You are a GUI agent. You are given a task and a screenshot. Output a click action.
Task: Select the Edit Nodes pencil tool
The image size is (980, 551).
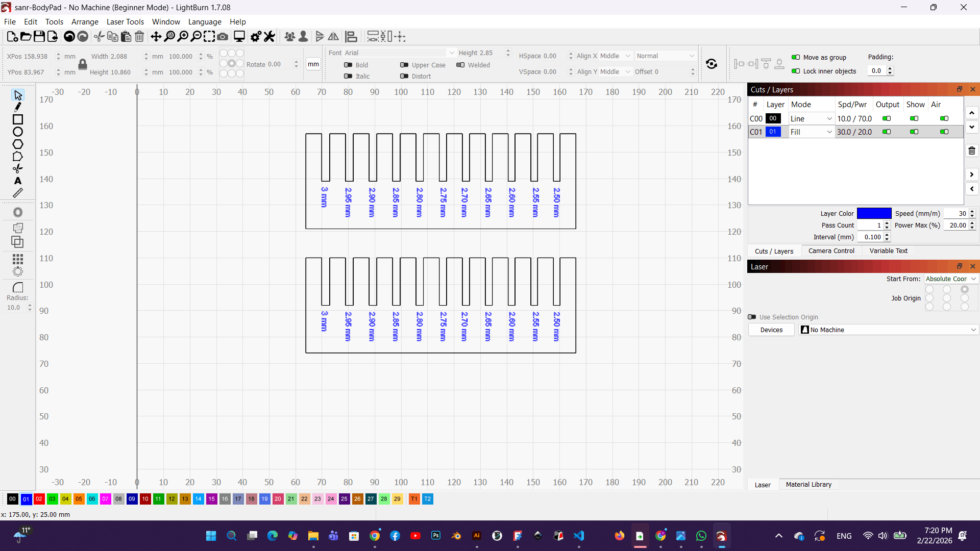[17, 107]
